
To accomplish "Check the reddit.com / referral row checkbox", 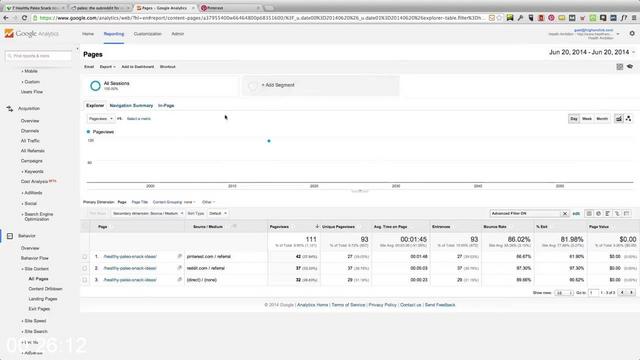I will (x=85, y=268).
